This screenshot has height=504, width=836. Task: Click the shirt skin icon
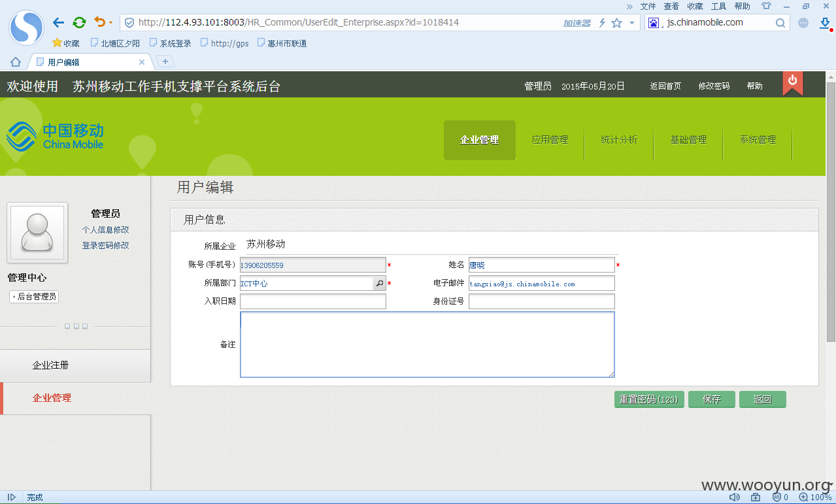(x=765, y=6)
